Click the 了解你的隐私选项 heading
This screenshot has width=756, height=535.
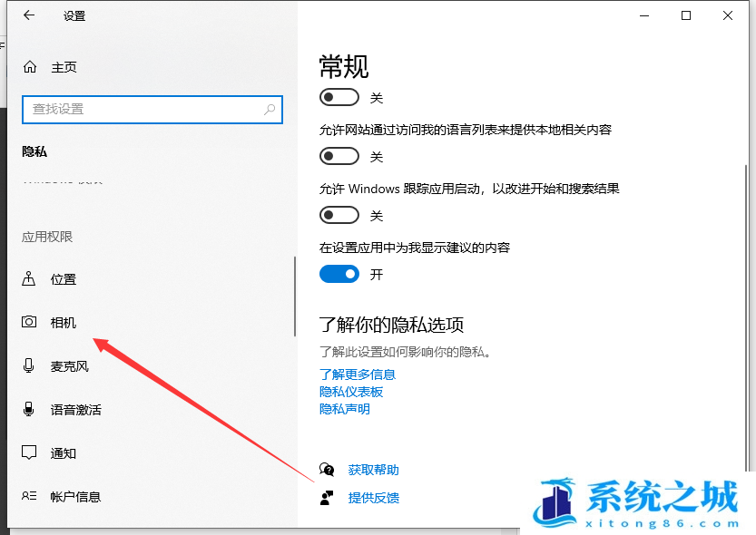(391, 325)
